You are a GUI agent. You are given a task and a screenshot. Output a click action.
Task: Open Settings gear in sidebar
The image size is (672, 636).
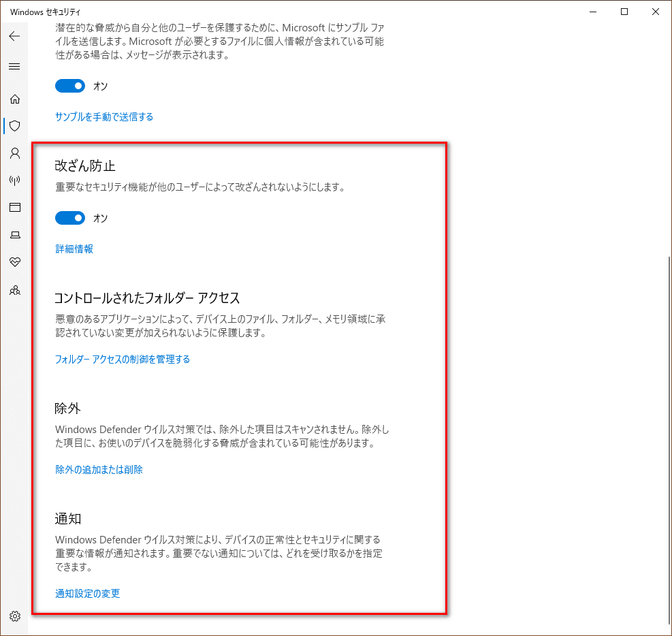click(x=14, y=616)
